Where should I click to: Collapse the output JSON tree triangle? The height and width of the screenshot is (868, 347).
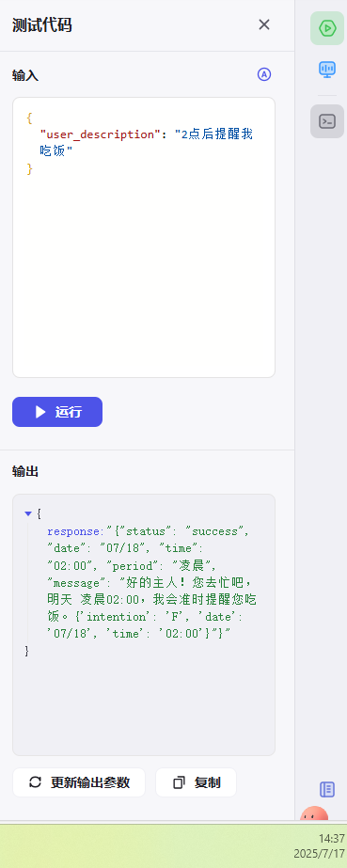tap(28, 514)
